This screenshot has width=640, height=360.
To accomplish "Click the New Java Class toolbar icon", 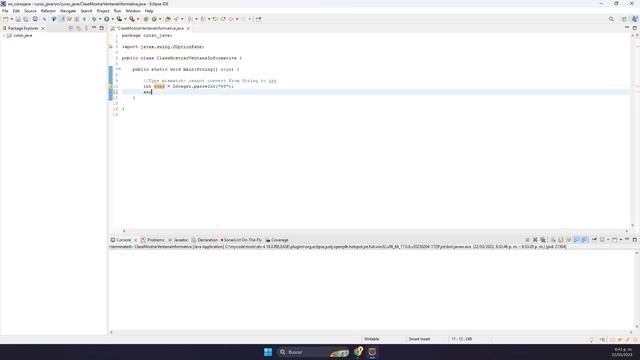I will 154,19.
